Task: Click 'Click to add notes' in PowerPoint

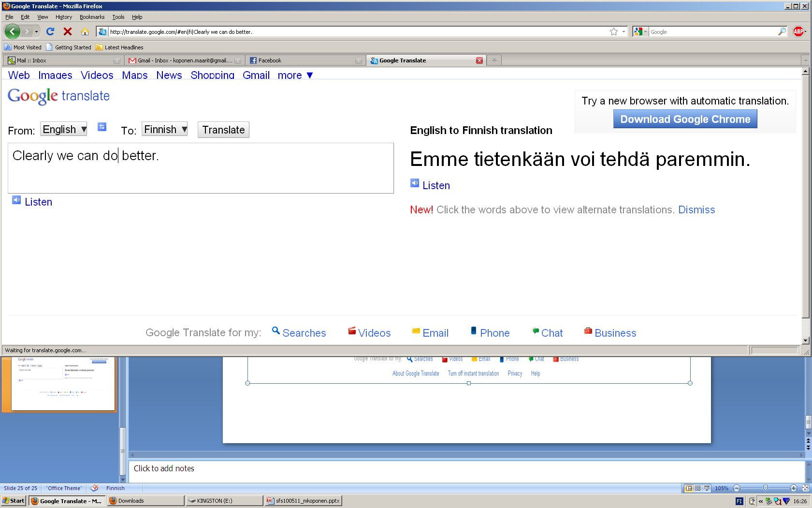Action: point(164,468)
